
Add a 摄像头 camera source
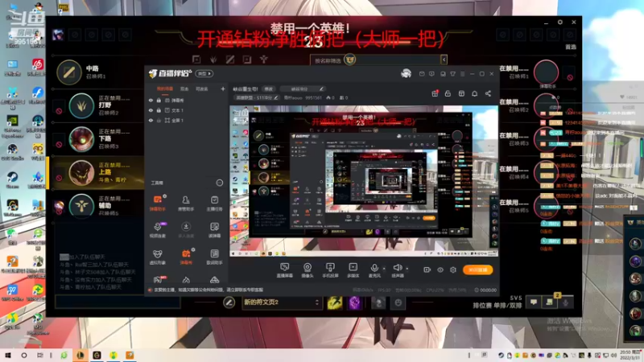pos(308,270)
